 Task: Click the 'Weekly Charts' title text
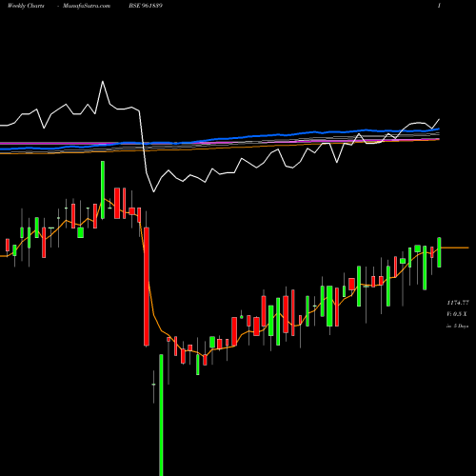(x=26, y=6)
